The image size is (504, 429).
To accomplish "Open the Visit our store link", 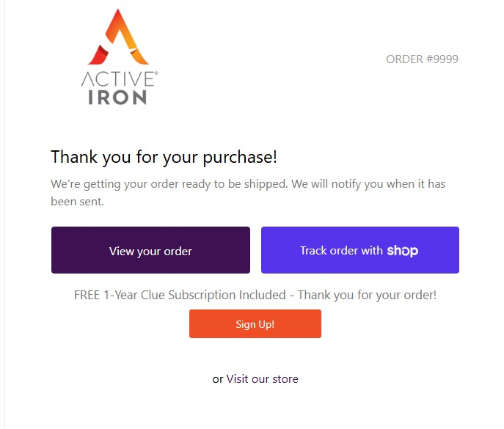I will pyautogui.click(x=262, y=379).
